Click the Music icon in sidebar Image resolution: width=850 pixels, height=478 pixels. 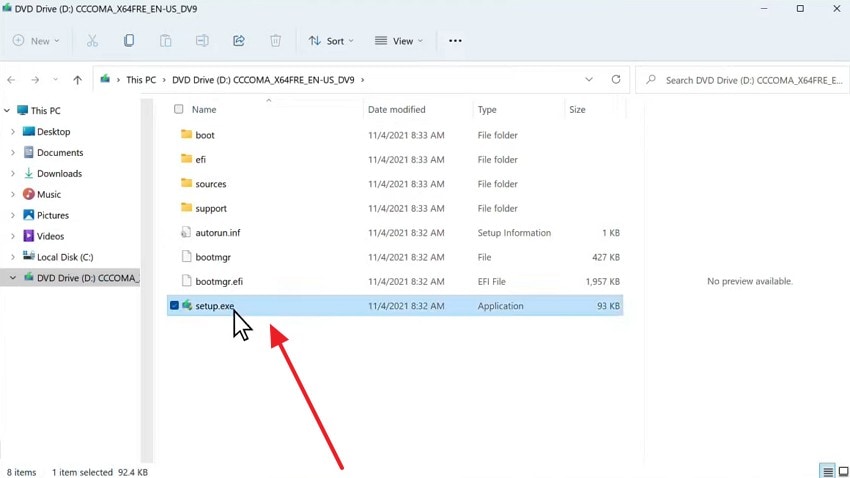[29, 194]
